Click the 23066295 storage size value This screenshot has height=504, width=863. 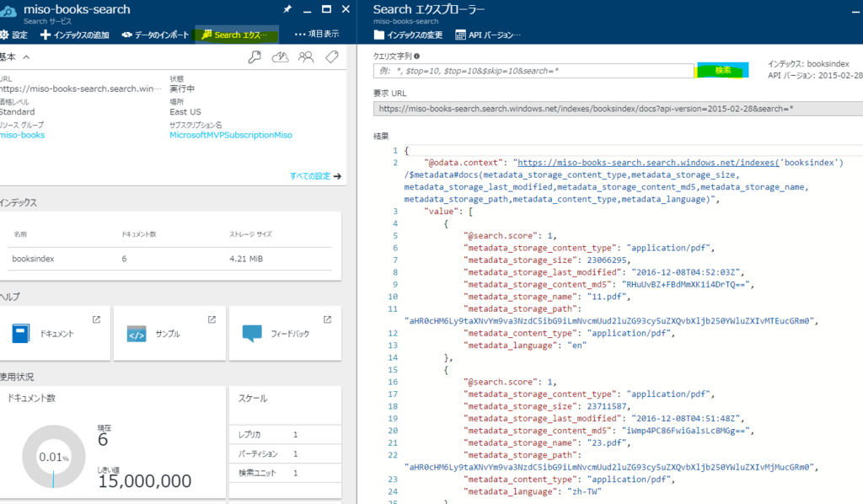607,260
